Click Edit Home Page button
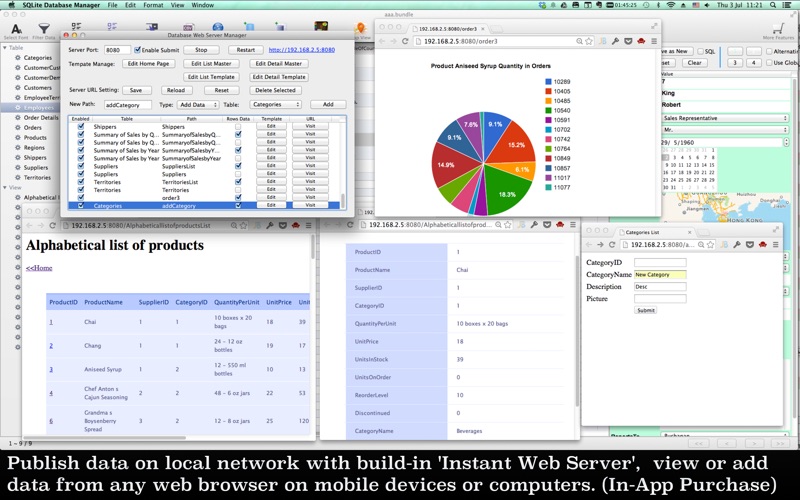This screenshot has height=500, width=800. pyautogui.click(x=148, y=64)
